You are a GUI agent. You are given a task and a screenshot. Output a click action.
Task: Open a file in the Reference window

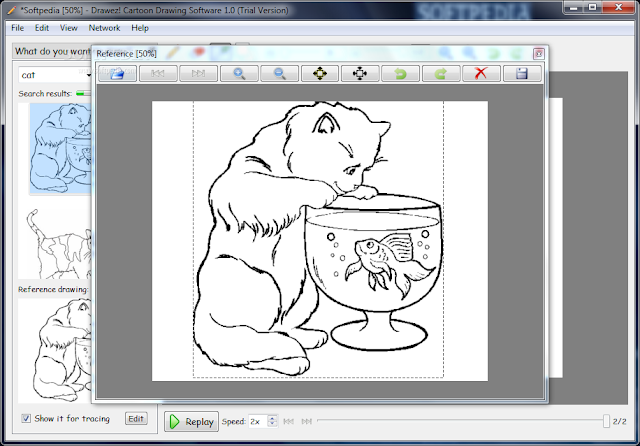coord(118,73)
